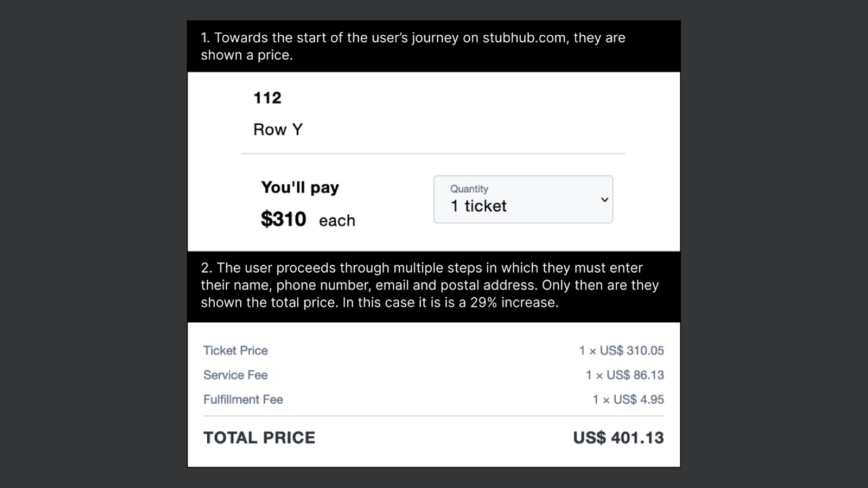Click the divider line under Row Y

[x=433, y=153]
